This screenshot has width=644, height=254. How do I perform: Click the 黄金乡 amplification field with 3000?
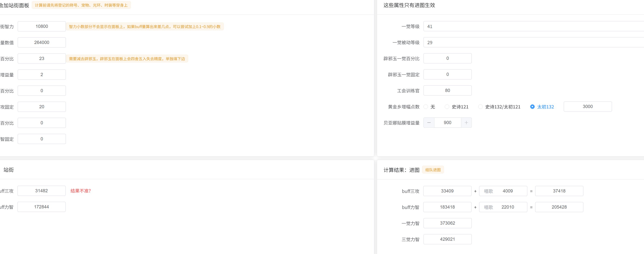coord(587,107)
